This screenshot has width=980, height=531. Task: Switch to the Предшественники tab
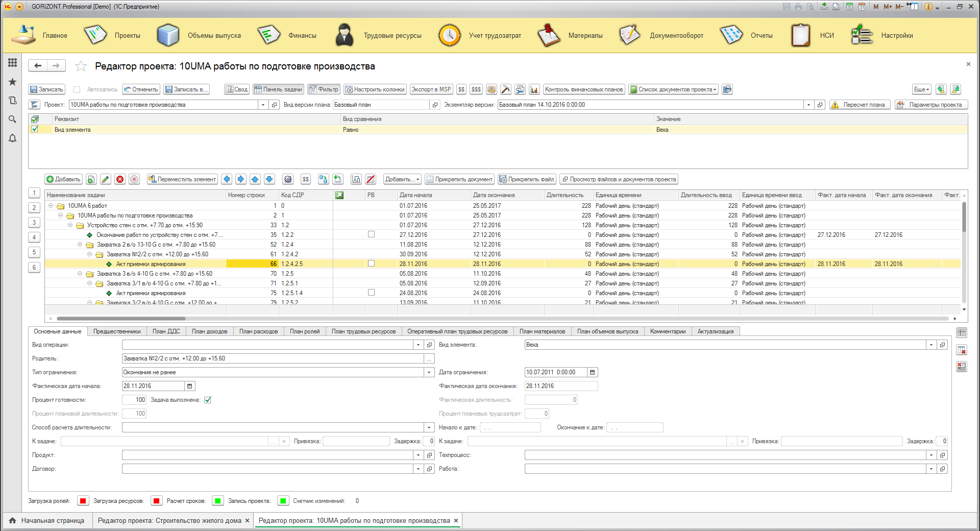click(117, 331)
